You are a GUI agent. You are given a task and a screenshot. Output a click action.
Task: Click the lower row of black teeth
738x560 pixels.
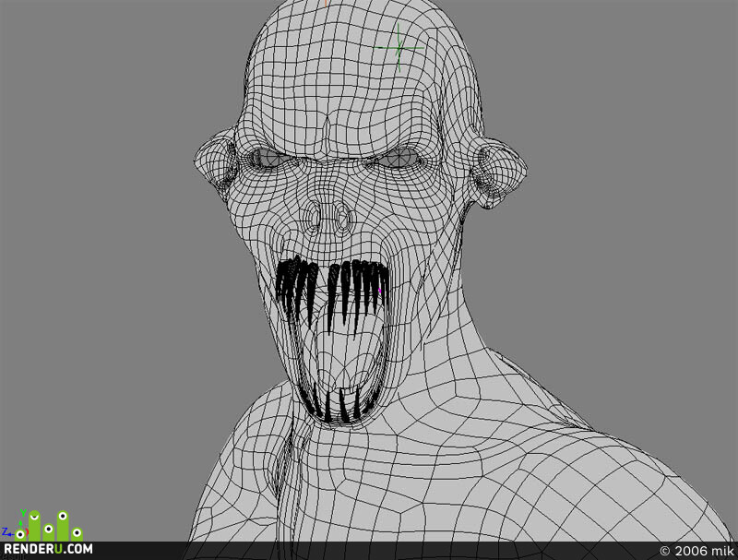[337, 404]
